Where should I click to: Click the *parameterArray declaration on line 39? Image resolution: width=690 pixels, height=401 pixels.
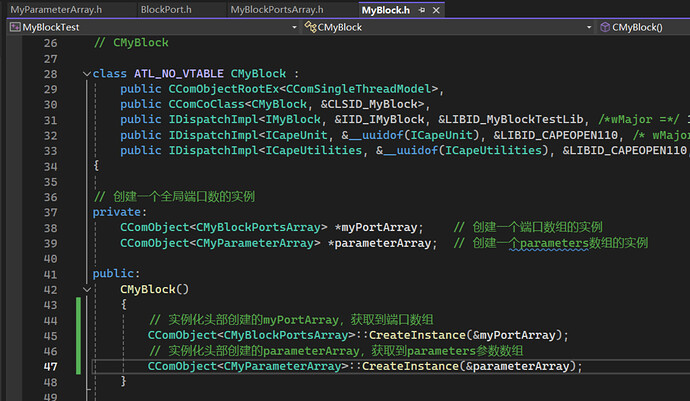(382, 243)
